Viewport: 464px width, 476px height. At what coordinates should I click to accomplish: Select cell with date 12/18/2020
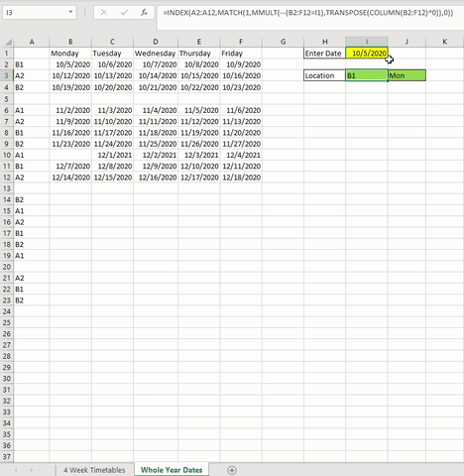pyautogui.click(x=241, y=178)
